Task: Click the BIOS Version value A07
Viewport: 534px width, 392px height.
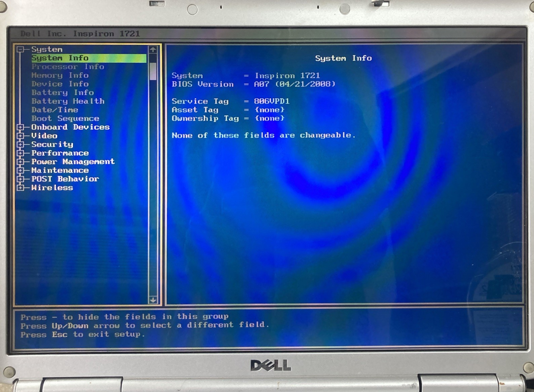Action: 262,84
